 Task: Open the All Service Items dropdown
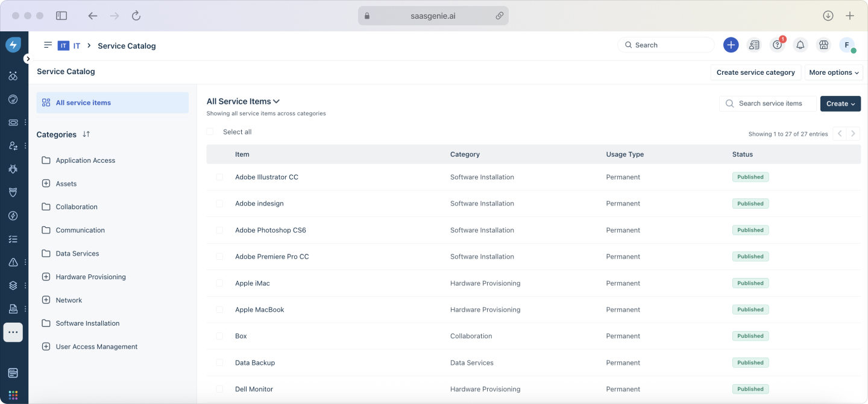[243, 101]
